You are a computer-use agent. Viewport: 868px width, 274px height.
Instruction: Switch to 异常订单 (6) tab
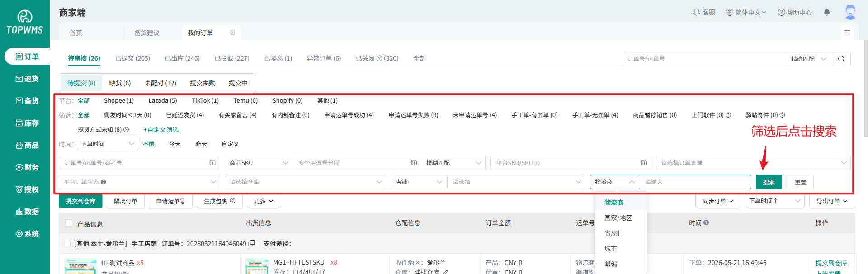point(324,58)
